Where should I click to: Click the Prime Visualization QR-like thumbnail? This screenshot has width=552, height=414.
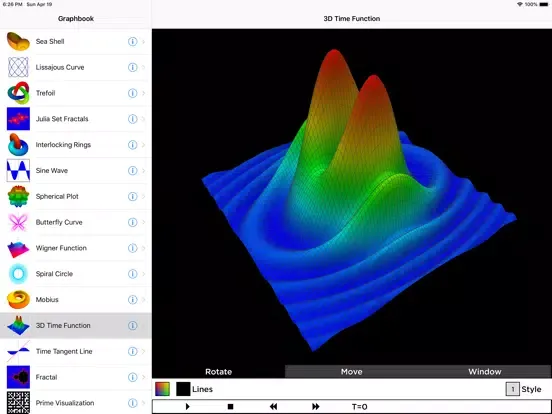(x=18, y=402)
